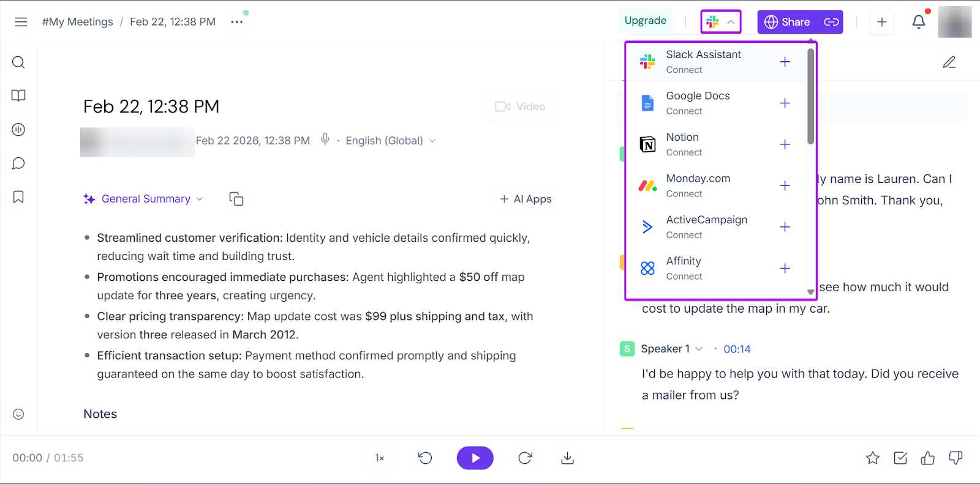980x484 pixels.
Task: Change the 1x playback speed
Action: coord(380,458)
